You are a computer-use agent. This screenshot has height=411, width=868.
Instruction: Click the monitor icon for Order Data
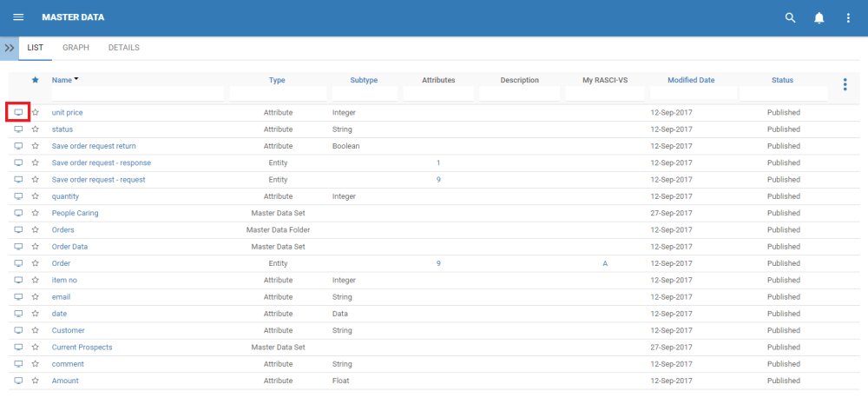click(18, 247)
